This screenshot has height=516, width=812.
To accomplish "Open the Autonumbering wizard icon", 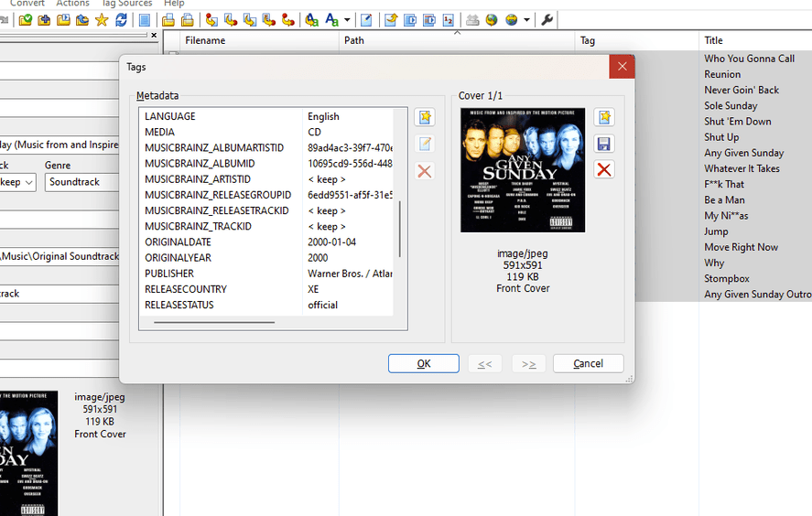I will pos(449,19).
